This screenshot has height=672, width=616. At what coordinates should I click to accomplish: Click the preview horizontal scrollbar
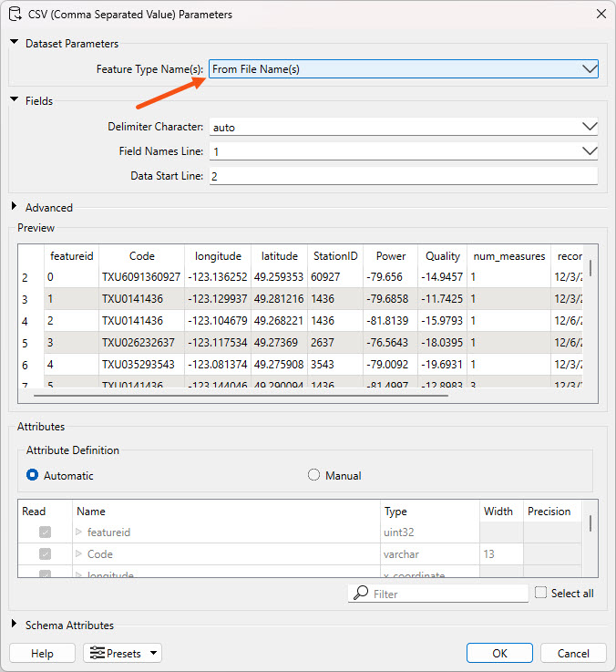(241, 396)
